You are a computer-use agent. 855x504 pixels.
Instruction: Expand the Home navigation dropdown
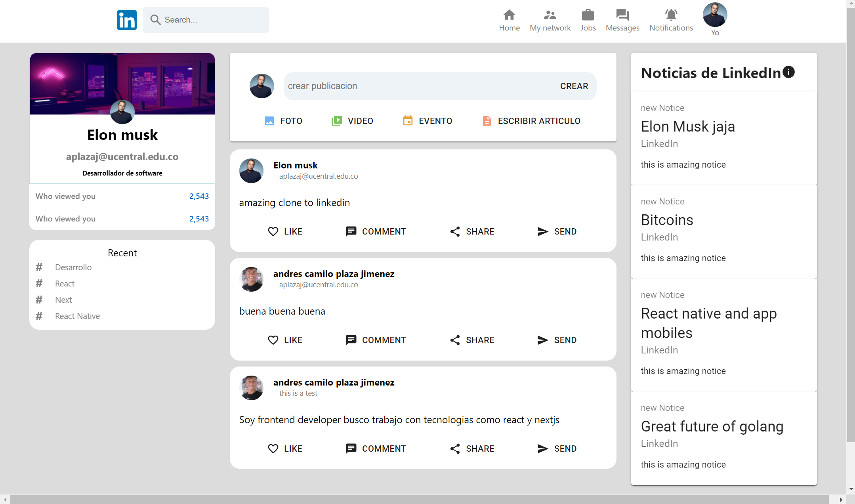tap(509, 20)
